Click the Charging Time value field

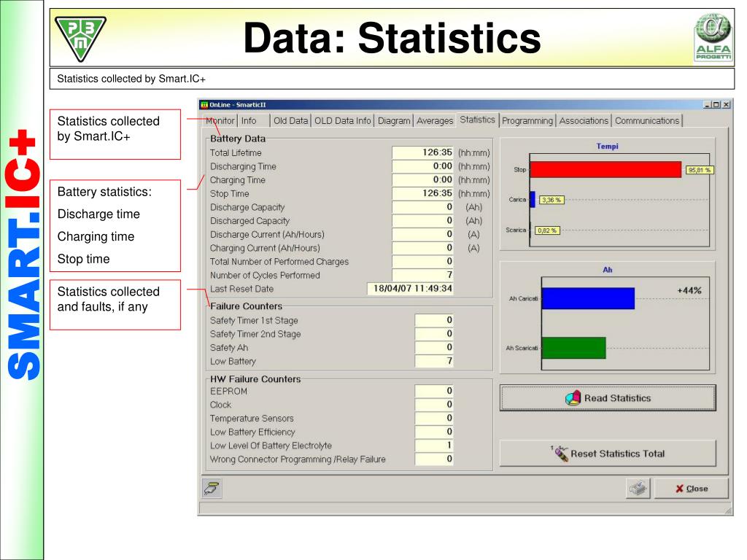pyautogui.click(x=422, y=179)
